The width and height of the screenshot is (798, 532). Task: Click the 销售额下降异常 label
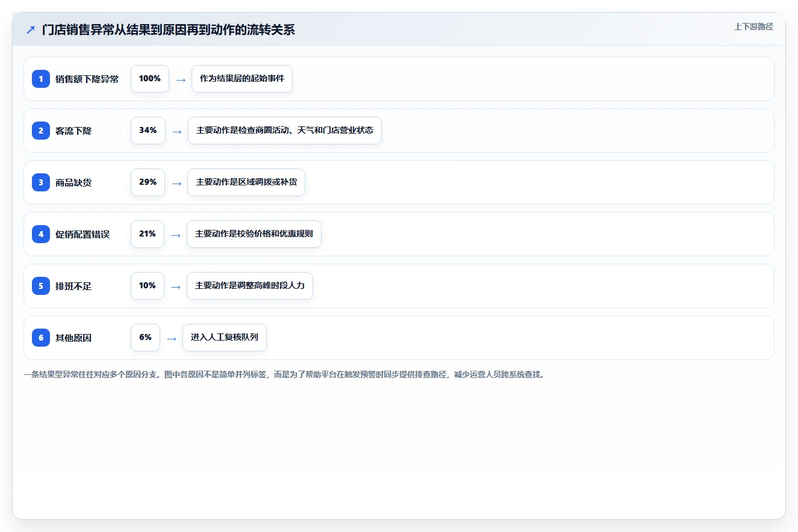87,79
